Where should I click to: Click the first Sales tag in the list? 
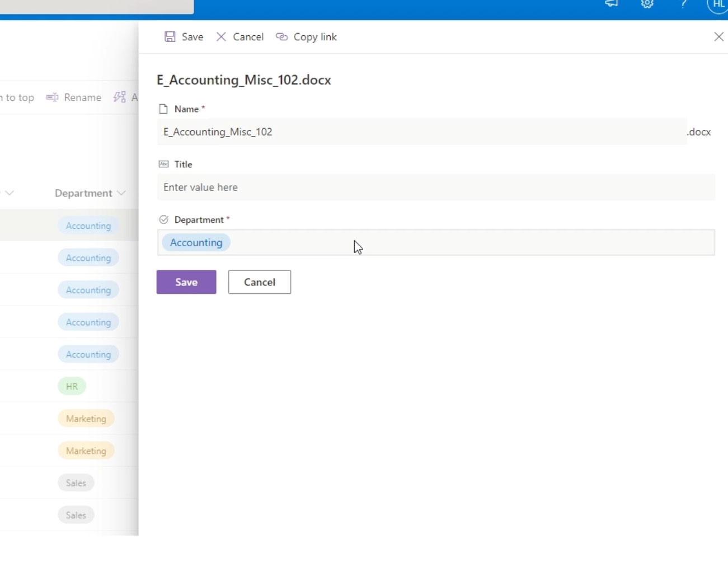[x=76, y=483]
